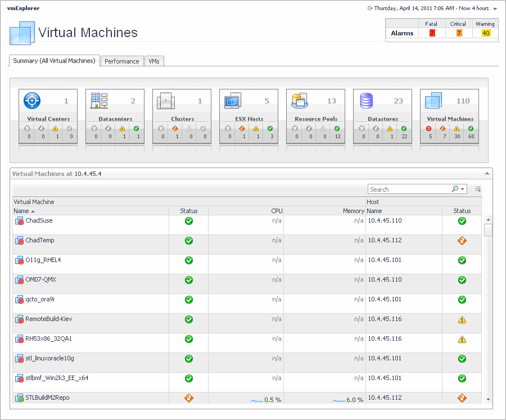Click the red Fatal alarms count
The image size is (506, 420).
(432, 33)
